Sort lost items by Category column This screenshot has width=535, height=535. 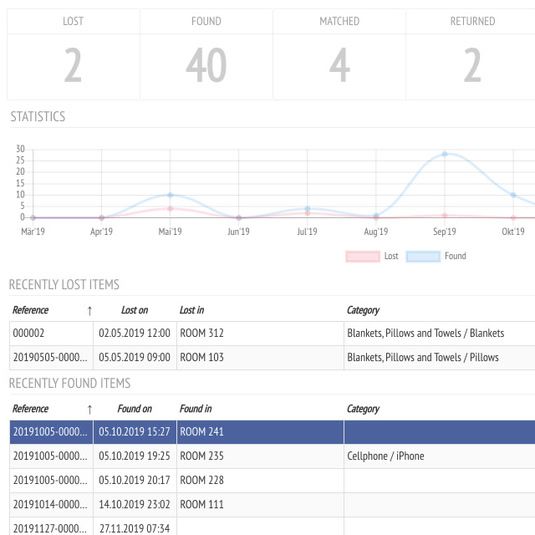[363, 310]
